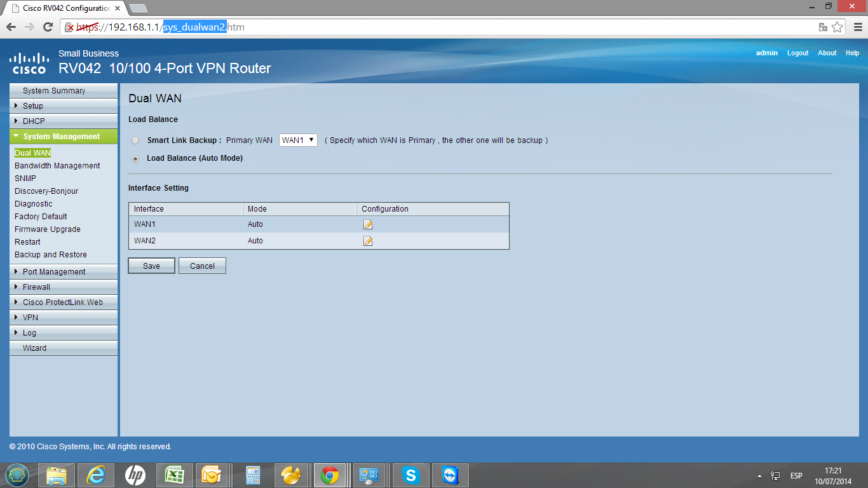Image resolution: width=868 pixels, height=488 pixels.
Task: Expand Firewall menu section
Action: pos(64,287)
